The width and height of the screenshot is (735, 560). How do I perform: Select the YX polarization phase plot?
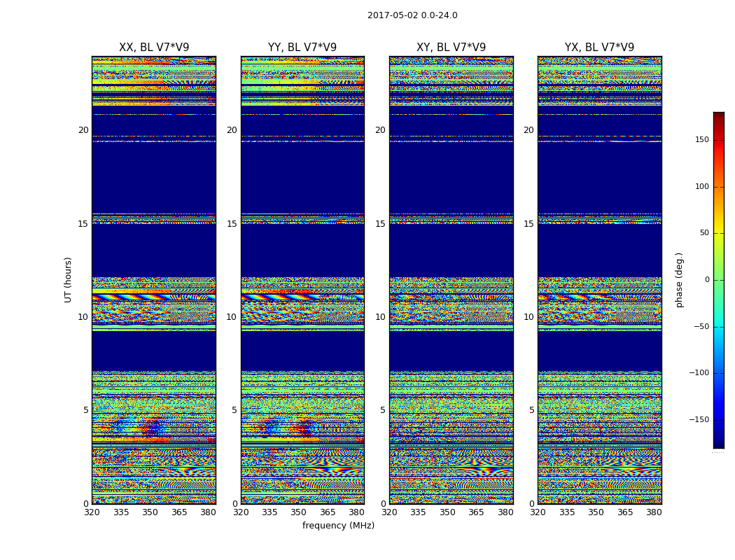click(599, 280)
